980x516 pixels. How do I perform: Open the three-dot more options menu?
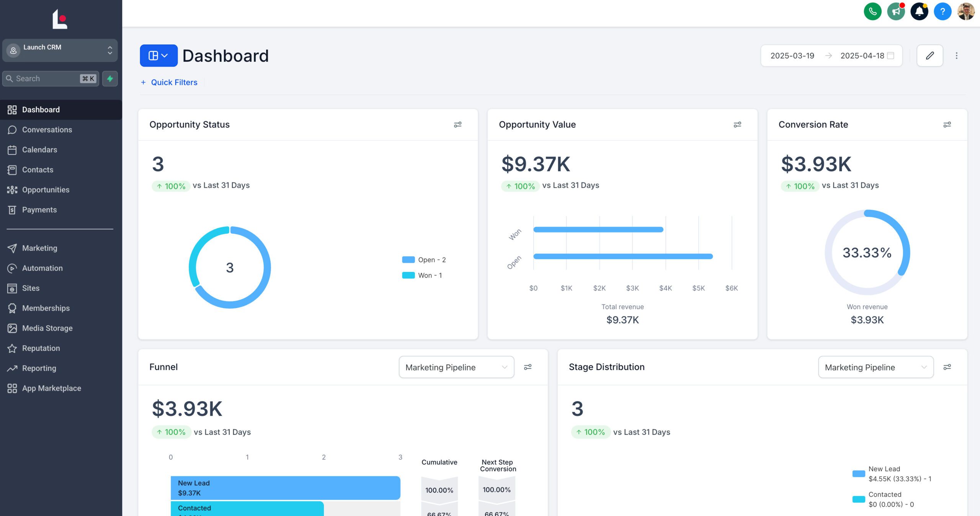[956, 56]
